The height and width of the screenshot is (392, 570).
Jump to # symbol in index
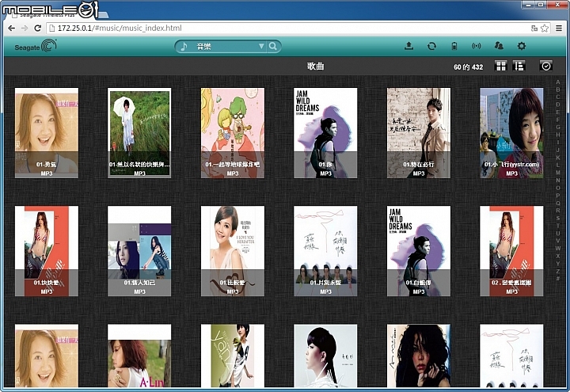[x=558, y=278]
